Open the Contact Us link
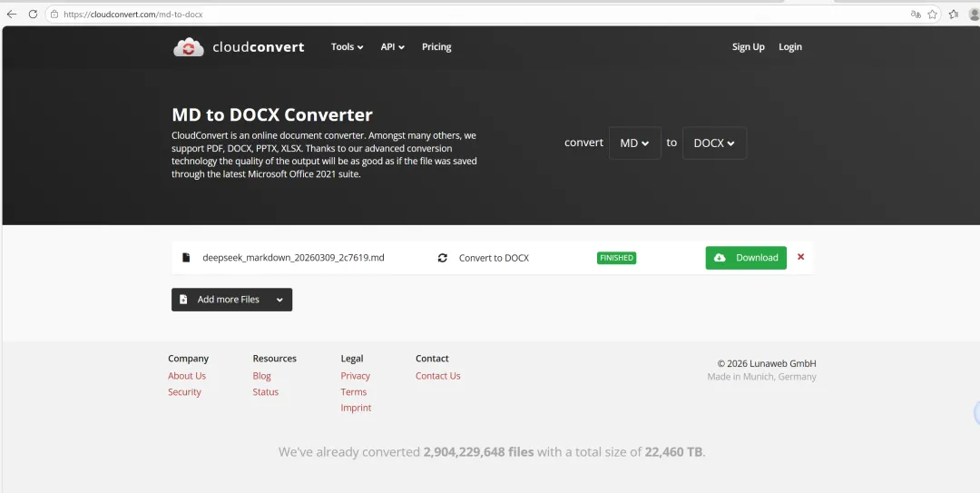This screenshot has height=493, width=980. coord(438,376)
